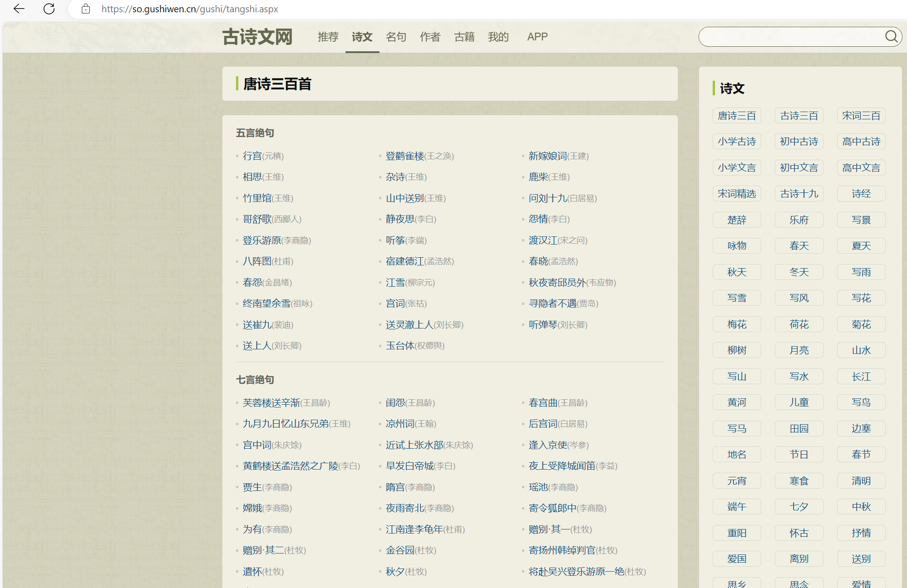This screenshot has width=907, height=588.
Task: Open the 中秋 festival tag
Action: coord(861,507)
